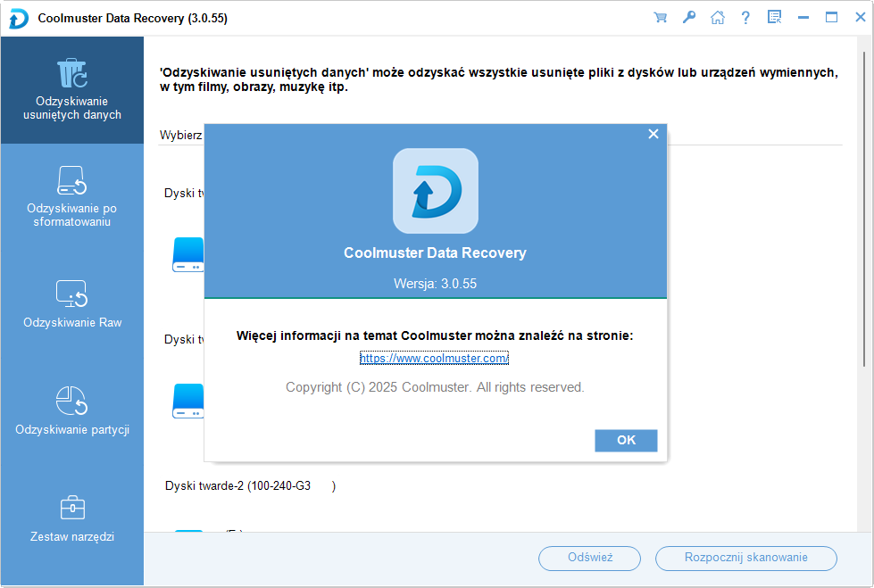Go to the home page icon

(x=718, y=17)
